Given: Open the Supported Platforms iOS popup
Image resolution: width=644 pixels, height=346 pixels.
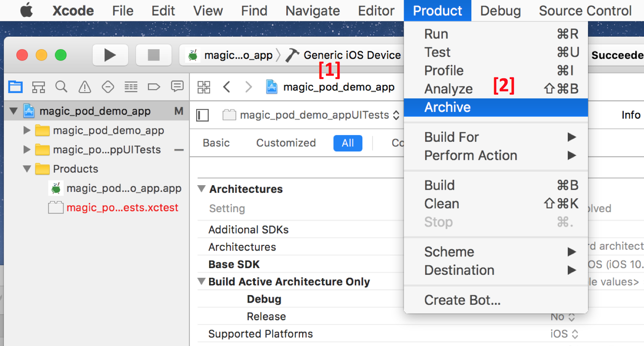Looking at the screenshot, I should click(x=564, y=334).
